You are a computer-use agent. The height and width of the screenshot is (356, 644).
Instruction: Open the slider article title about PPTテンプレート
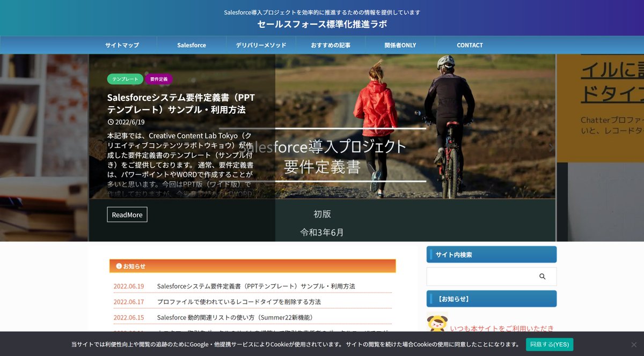[x=181, y=103]
